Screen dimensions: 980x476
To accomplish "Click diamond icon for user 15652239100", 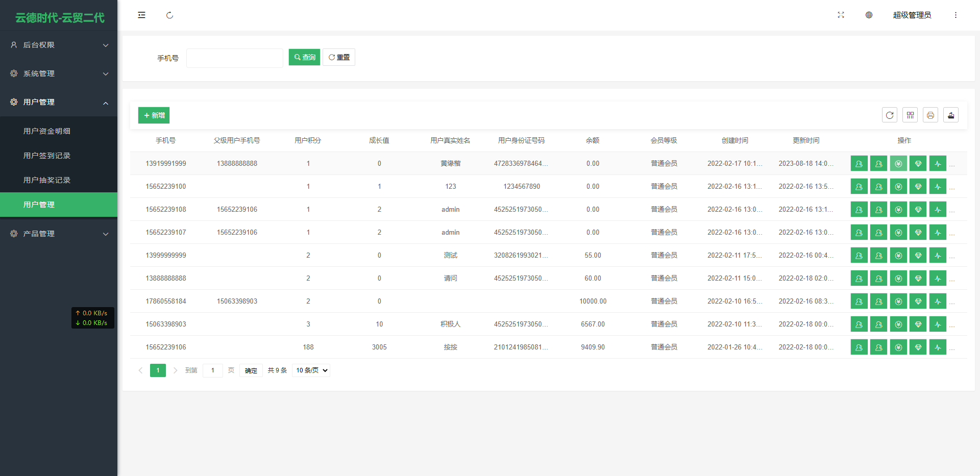I will pyautogui.click(x=918, y=187).
